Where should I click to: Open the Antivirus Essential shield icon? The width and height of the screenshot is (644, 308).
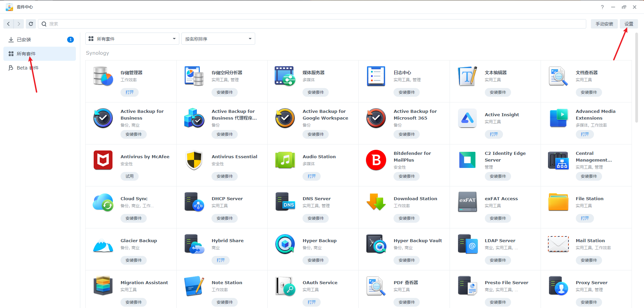click(194, 160)
